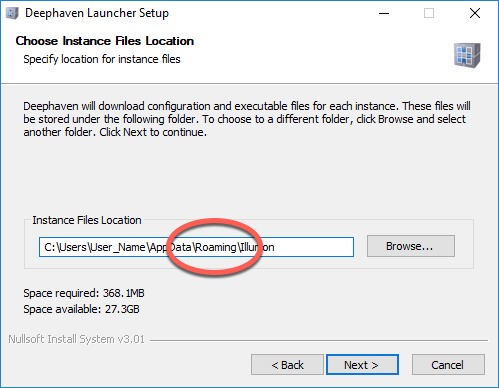Click the 'Instance Files Location' group label
The width and height of the screenshot is (499, 388).
coord(87,220)
